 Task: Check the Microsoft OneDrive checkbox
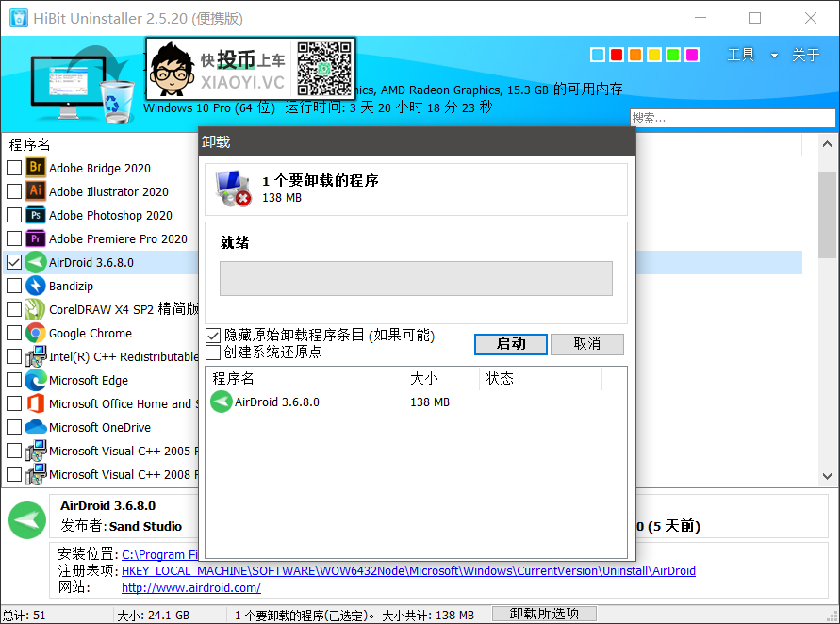tap(14, 427)
